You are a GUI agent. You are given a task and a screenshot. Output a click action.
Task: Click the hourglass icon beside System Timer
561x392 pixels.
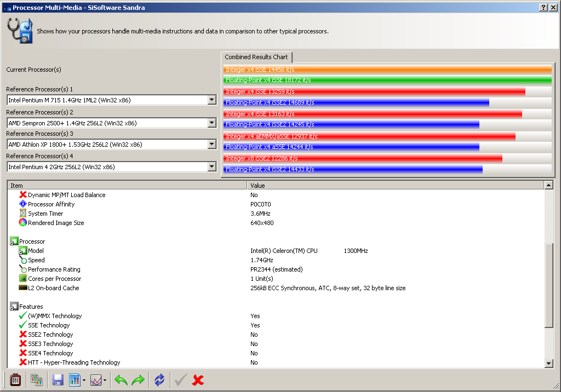tap(23, 213)
